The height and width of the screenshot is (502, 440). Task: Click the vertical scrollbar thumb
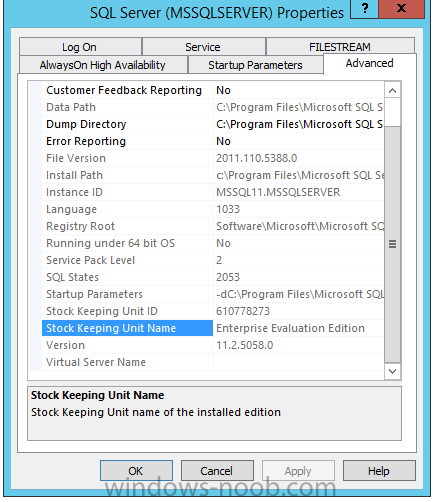(392, 244)
